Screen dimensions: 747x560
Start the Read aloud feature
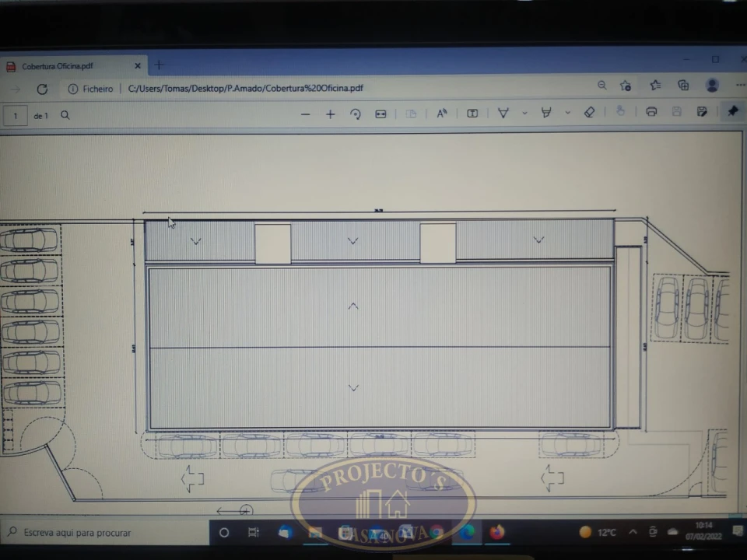441,114
